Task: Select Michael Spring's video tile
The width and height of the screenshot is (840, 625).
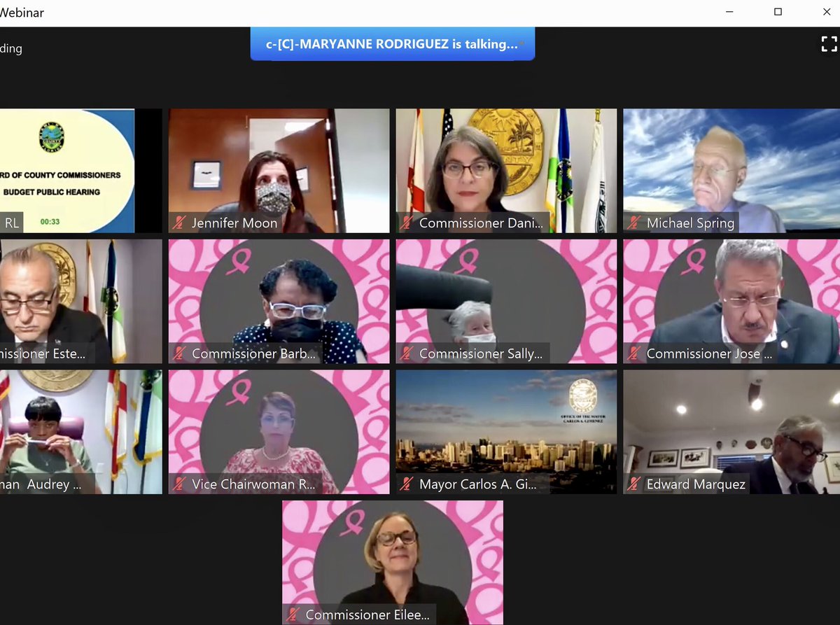Action: pyautogui.click(x=731, y=171)
